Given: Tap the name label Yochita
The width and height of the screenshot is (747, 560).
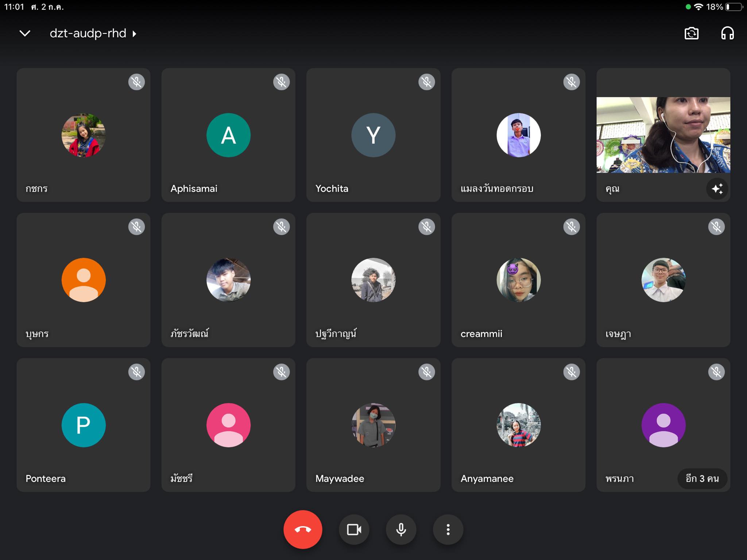Looking at the screenshot, I should tap(332, 188).
